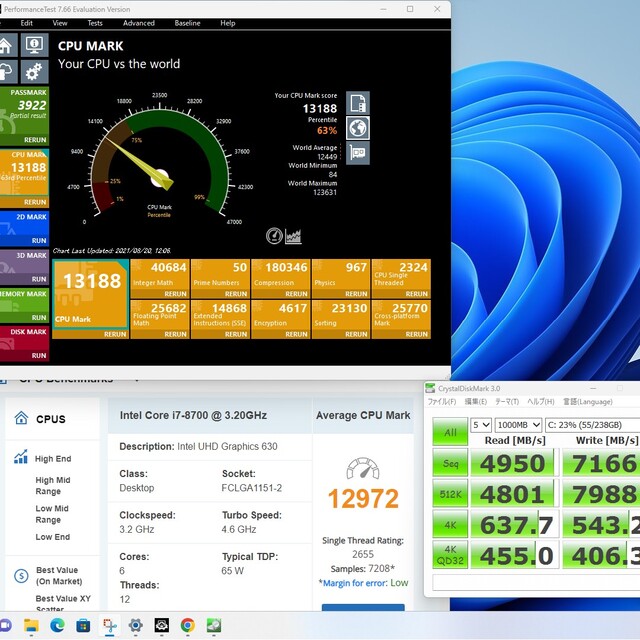Rerun the Extended Instructions (SSE) test
The width and height of the screenshot is (640, 640).
(x=236, y=334)
